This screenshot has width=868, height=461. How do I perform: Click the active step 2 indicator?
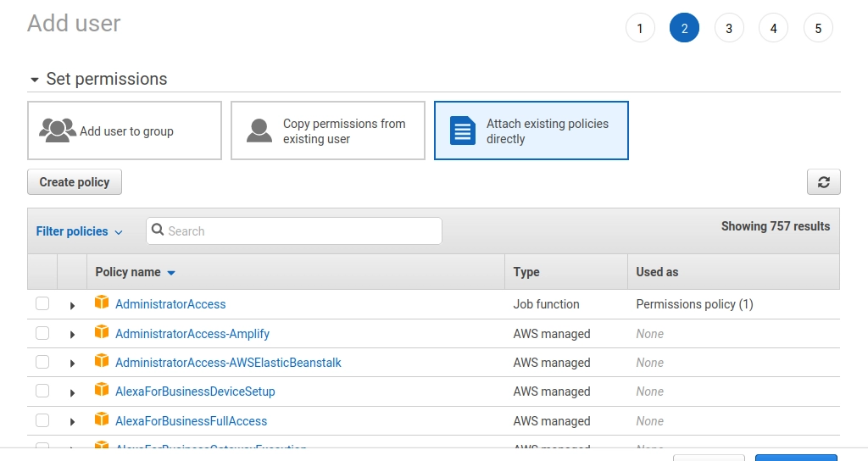click(684, 28)
